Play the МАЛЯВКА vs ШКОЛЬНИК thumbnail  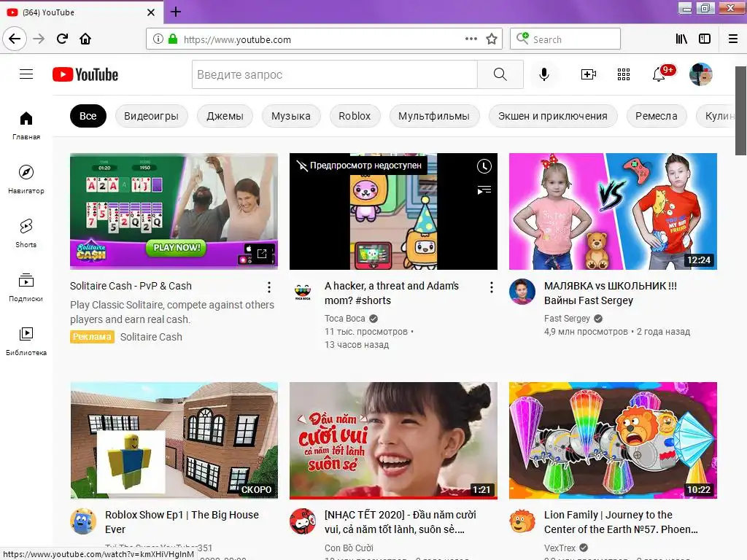[613, 211]
